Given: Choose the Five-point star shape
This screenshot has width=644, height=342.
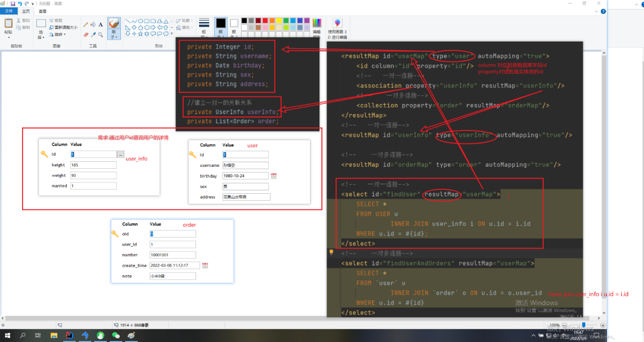Looking at the screenshot, I should point(140,34).
